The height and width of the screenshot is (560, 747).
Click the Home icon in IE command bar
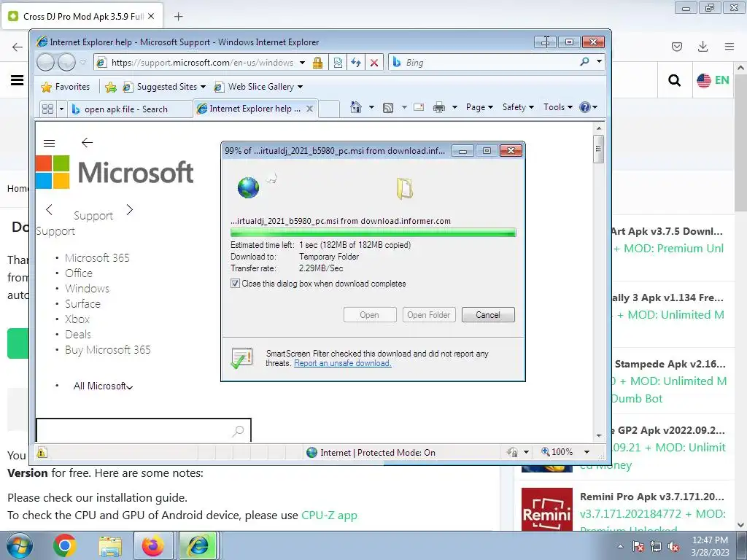coord(355,107)
